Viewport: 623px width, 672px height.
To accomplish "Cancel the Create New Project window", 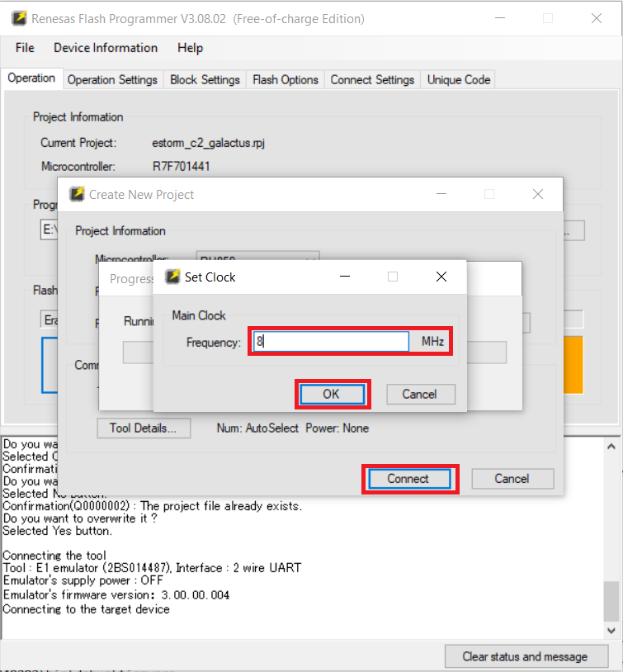I will (x=512, y=479).
